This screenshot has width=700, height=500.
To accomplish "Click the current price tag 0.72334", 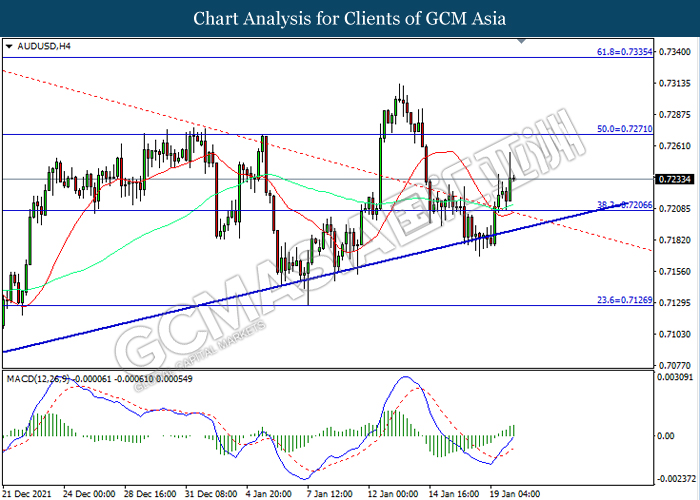I will click(674, 179).
